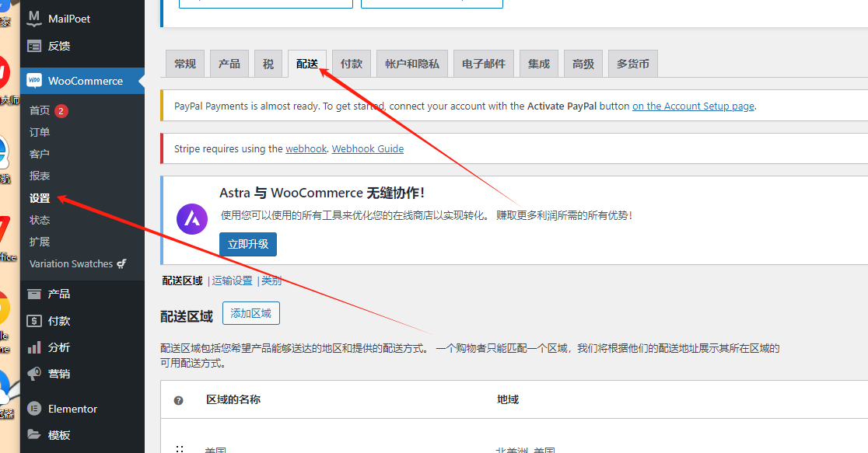Viewport: 868px width, 453px height.
Task: Select the 配送 shipping tab
Action: coord(307,64)
